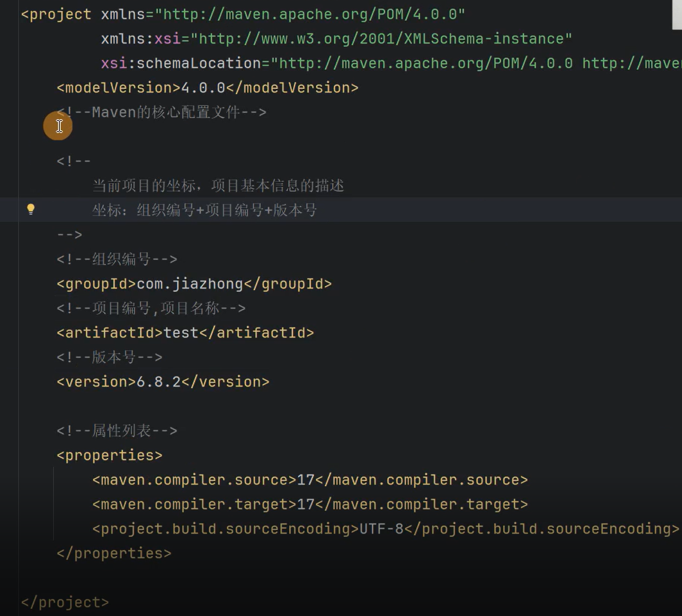Click the xsi:schemaLocation attribute name

pyautogui.click(x=181, y=63)
